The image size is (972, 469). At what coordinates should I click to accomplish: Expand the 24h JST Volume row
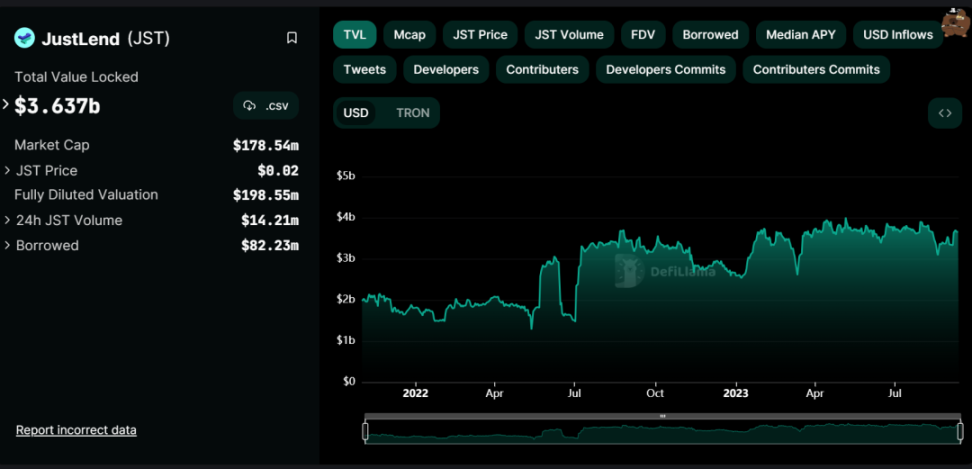[x=7, y=221]
